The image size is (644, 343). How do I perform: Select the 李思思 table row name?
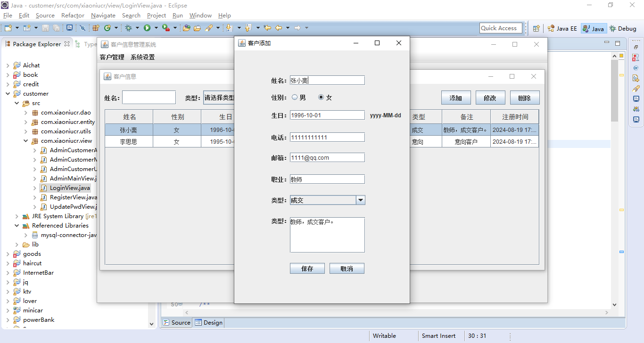point(128,142)
